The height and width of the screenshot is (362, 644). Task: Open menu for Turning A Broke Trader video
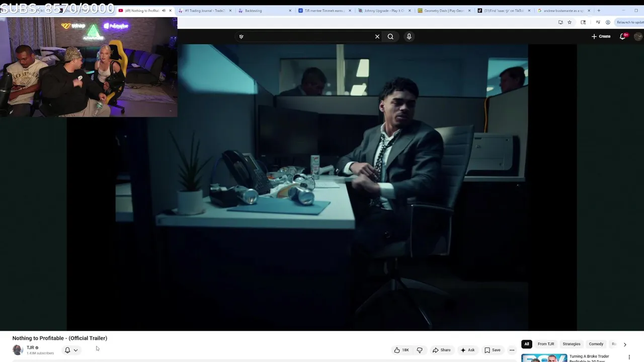[x=629, y=357]
